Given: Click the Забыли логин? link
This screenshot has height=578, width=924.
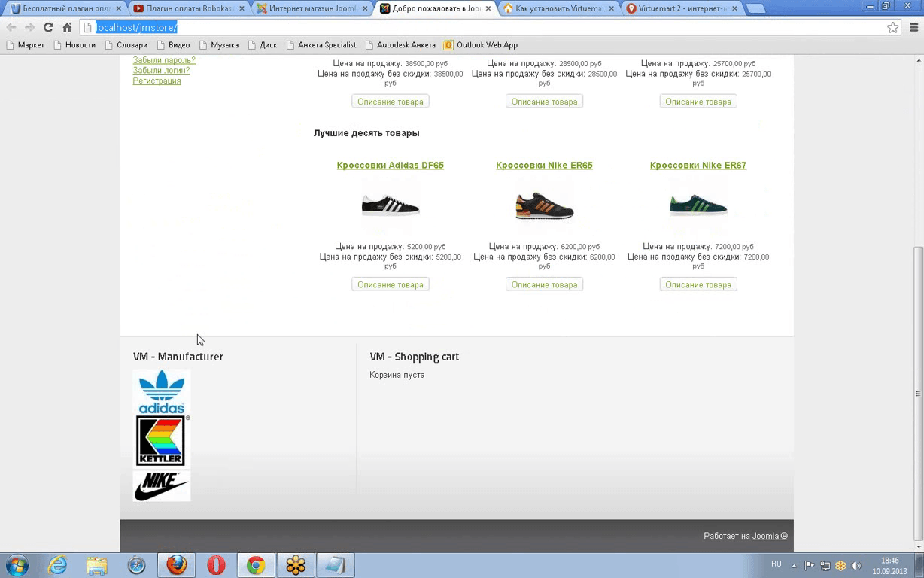Looking at the screenshot, I should 161,70.
